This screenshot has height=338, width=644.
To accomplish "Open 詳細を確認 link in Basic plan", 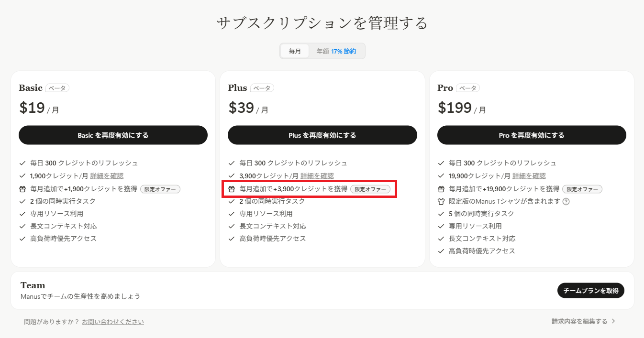I will (x=107, y=176).
